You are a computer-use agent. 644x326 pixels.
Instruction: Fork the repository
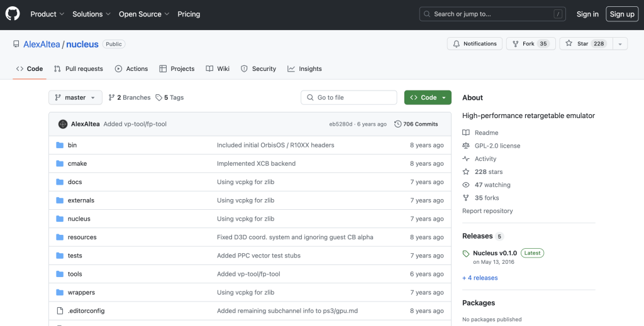(531, 43)
